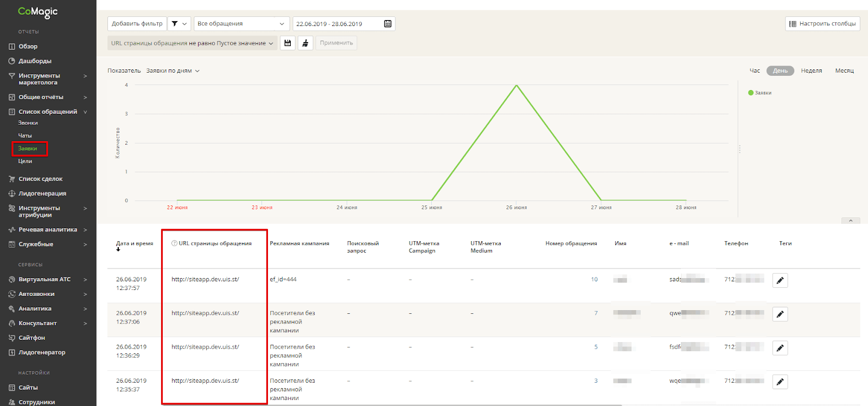Click the Рекламная кампания column header
This screenshot has height=406, width=868.
pyautogui.click(x=299, y=243)
